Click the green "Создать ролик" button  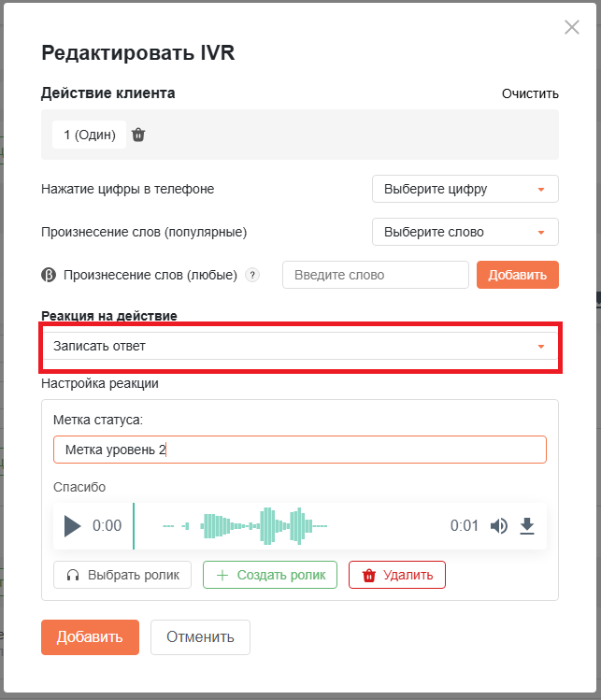[x=270, y=575]
